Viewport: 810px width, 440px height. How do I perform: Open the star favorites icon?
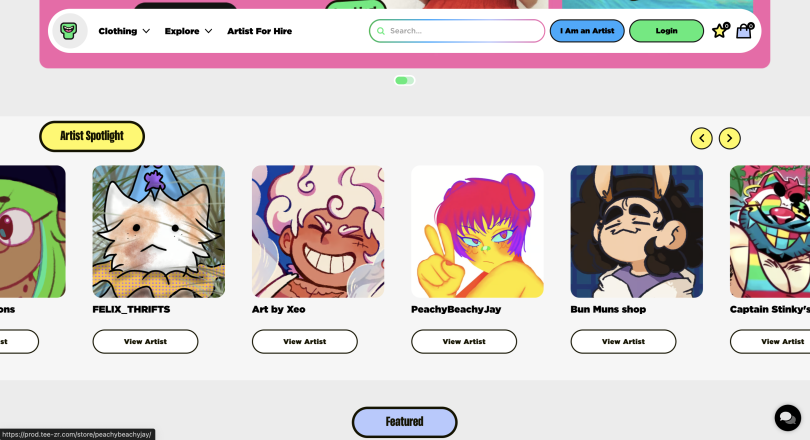coord(720,30)
